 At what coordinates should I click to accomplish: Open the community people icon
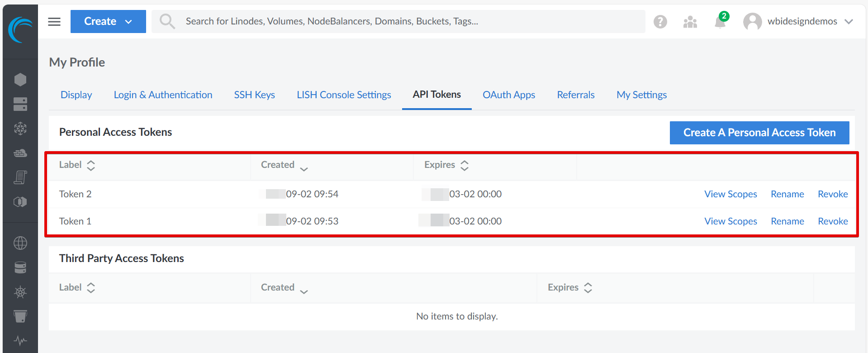click(690, 22)
